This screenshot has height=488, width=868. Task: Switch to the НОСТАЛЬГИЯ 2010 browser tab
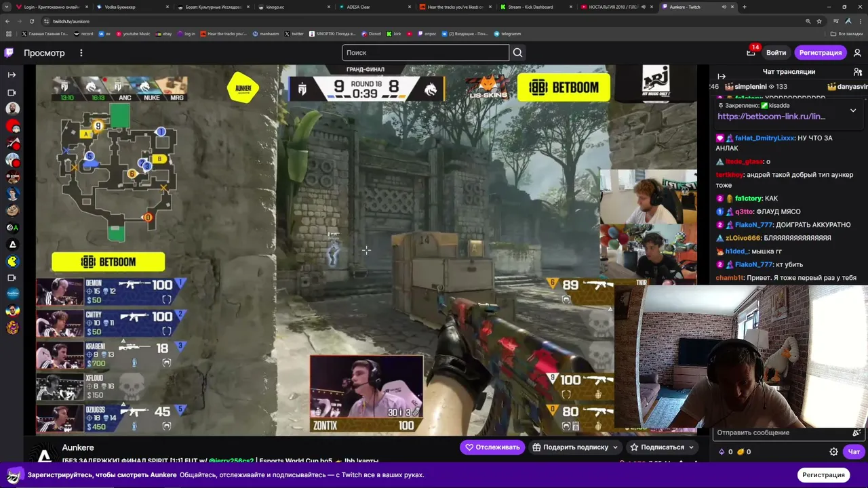(614, 7)
